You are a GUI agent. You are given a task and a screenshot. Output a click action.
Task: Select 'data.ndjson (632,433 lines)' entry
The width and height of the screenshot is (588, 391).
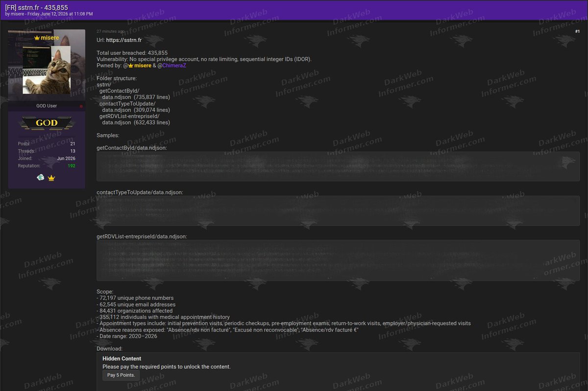(x=136, y=123)
